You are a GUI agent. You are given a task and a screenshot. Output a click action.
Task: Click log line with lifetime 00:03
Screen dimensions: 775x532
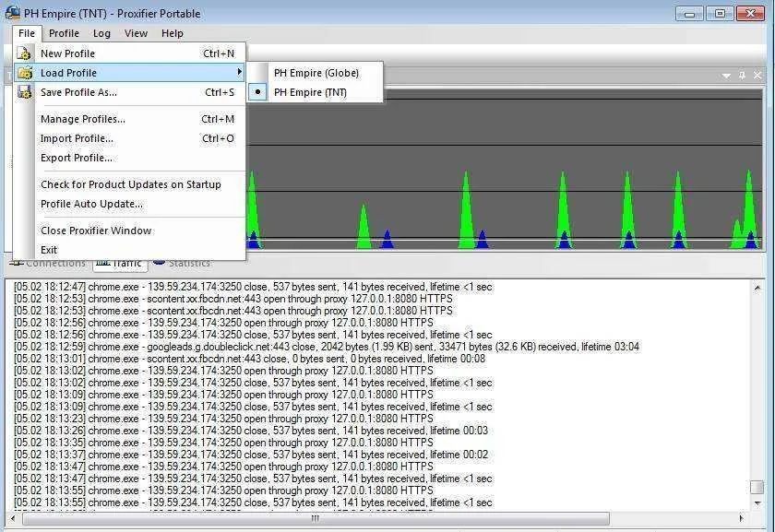coord(251,431)
